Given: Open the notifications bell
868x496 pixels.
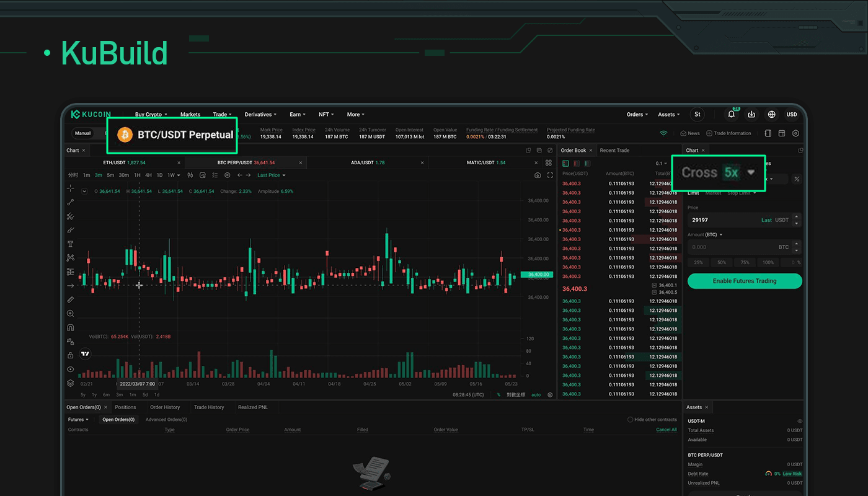Looking at the screenshot, I should [732, 114].
